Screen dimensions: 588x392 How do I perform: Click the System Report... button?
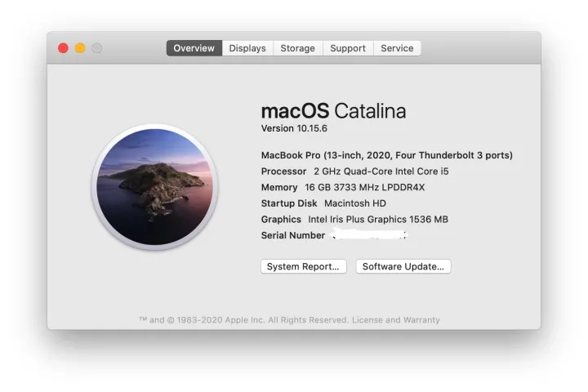click(303, 267)
